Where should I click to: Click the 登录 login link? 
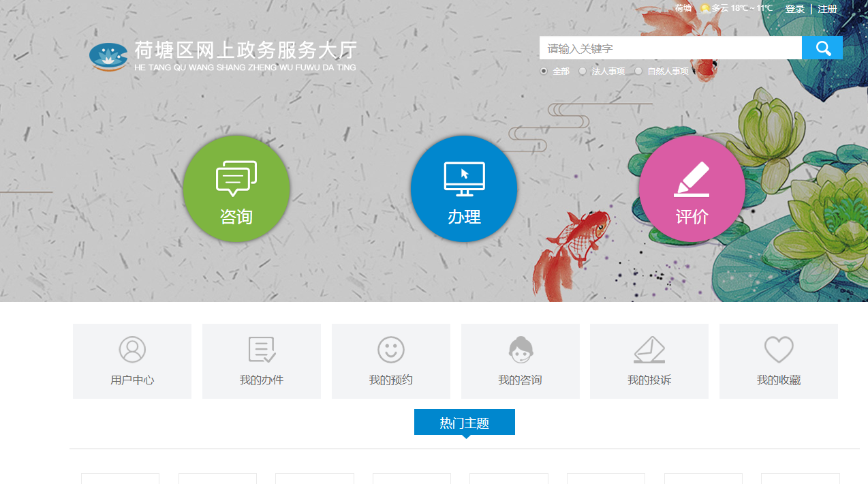(794, 9)
